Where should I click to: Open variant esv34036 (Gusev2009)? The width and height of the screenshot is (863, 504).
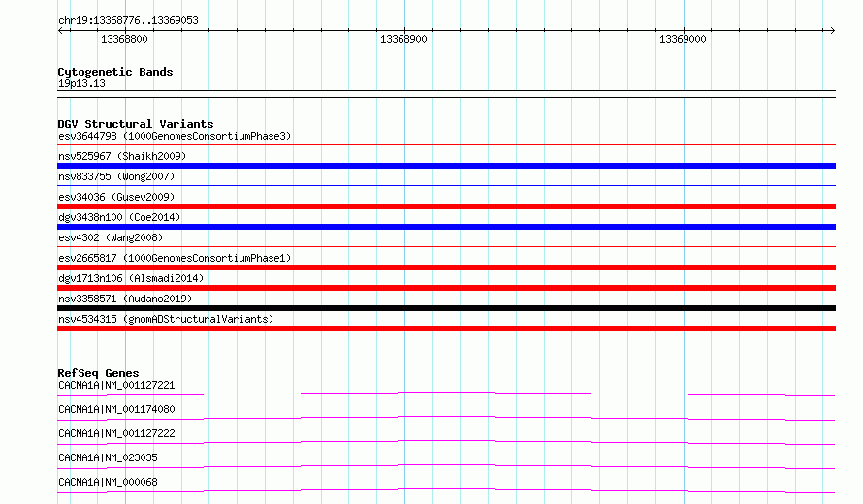[x=116, y=197]
